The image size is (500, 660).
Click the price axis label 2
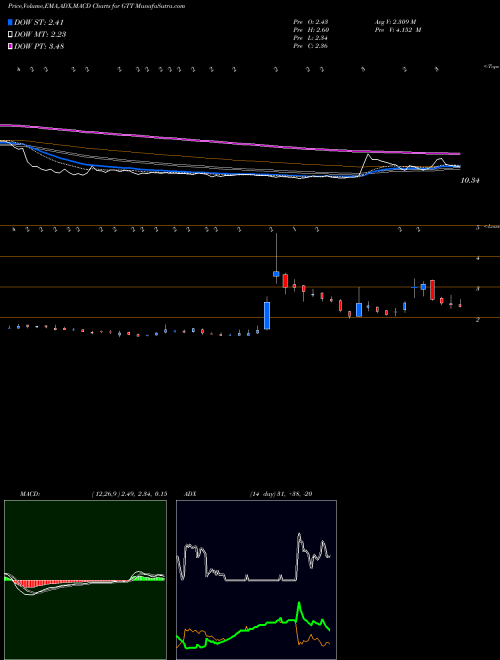[478, 320]
